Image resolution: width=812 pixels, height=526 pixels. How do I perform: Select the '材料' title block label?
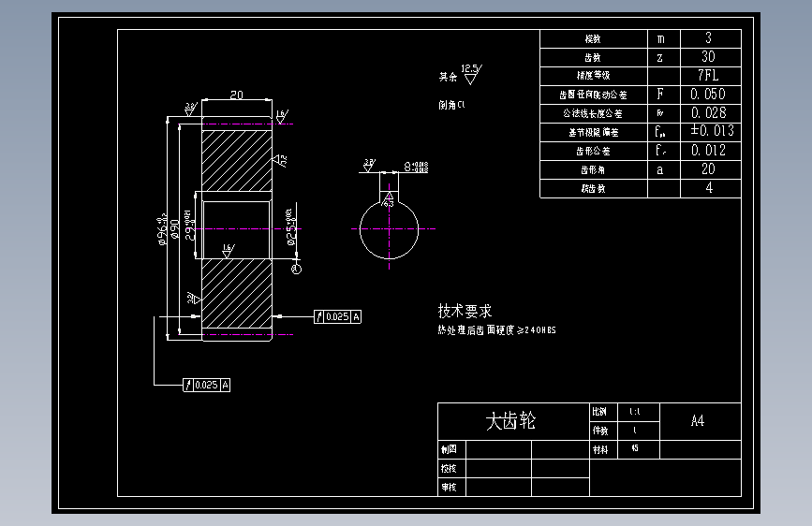click(x=600, y=450)
